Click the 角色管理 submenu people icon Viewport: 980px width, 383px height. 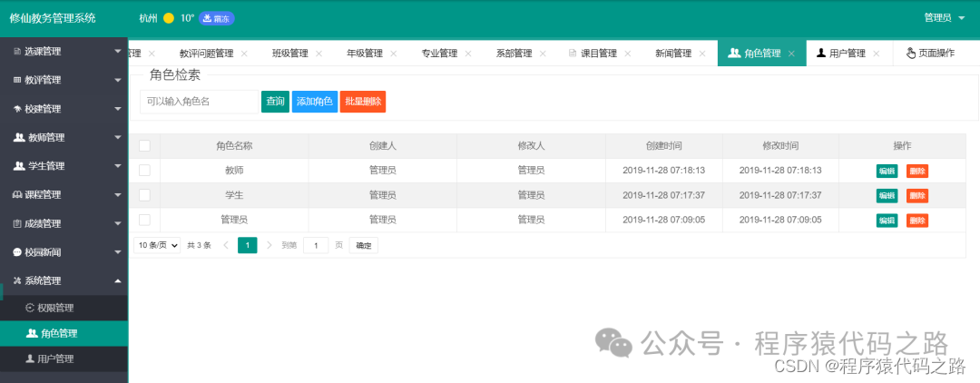click(32, 334)
